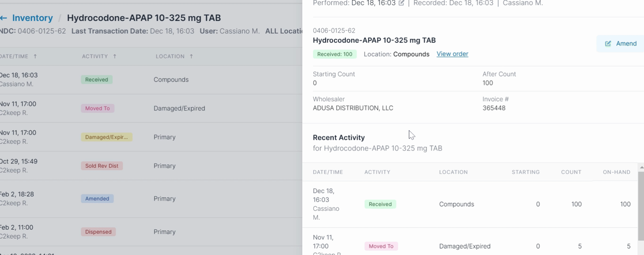Click the Amend pencil icon
The image size is (644, 255).
[608, 44]
